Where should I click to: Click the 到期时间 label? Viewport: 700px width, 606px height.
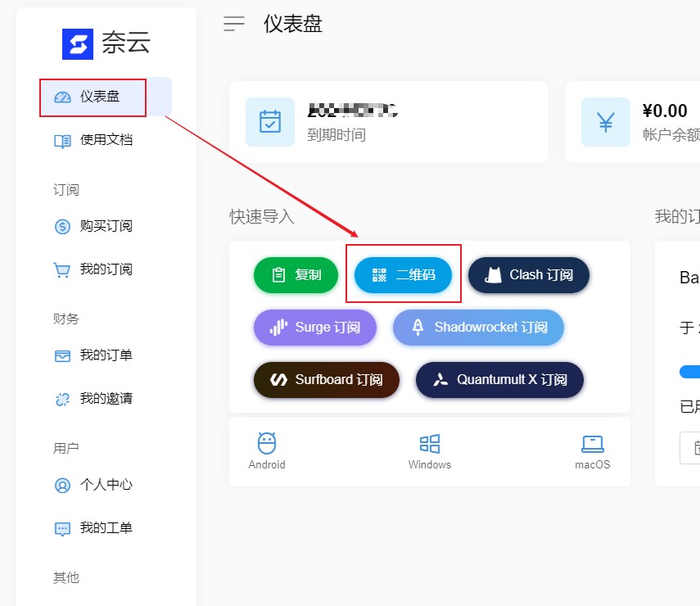(336, 135)
